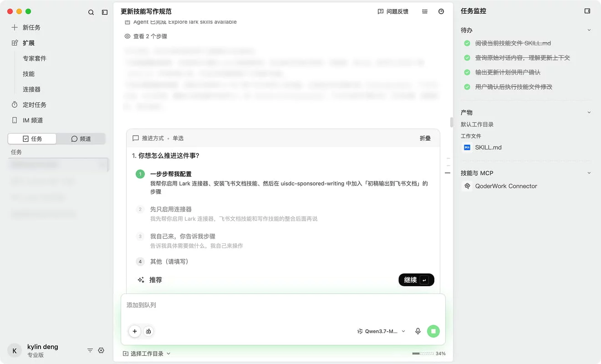Viewport: 601px width, 364px height.
Task: Select option 2 先只启用连接器
Action: coord(283,214)
